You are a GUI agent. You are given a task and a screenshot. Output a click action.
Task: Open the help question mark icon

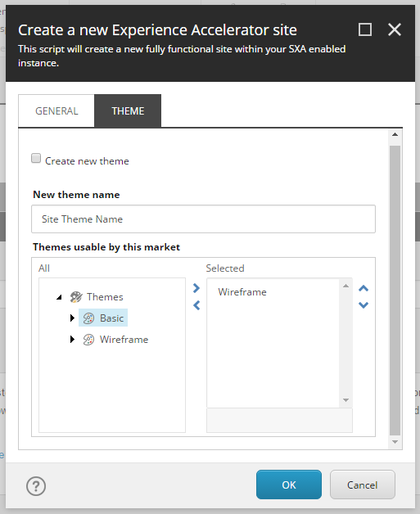[36, 486]
